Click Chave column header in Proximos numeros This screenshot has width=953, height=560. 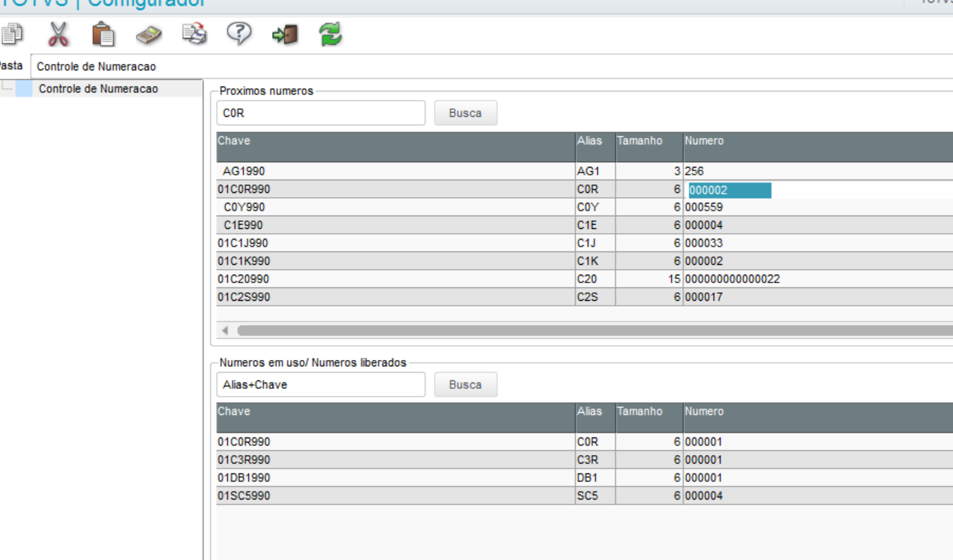395,147
